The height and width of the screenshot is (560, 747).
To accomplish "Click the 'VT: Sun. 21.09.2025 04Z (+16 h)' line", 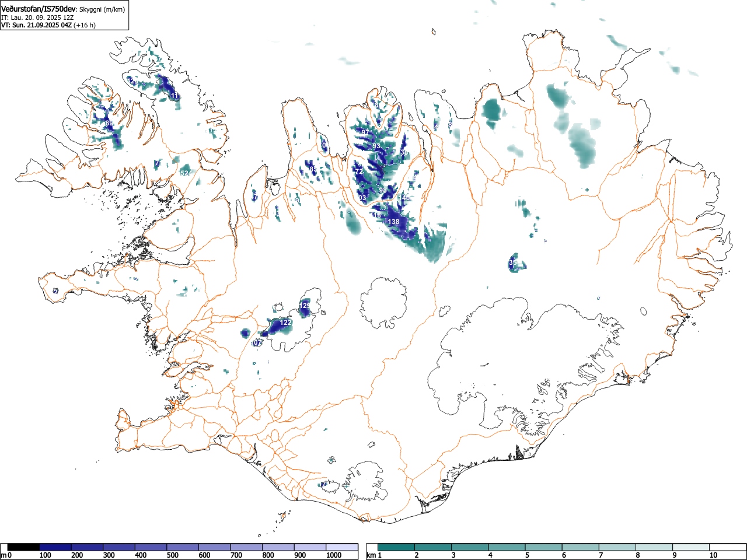I will tap(48, 25).
